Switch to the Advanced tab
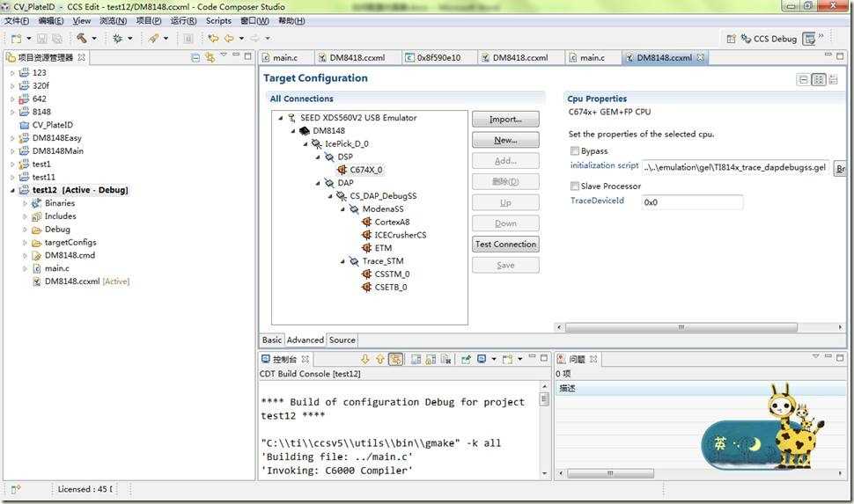 [305, 340]
